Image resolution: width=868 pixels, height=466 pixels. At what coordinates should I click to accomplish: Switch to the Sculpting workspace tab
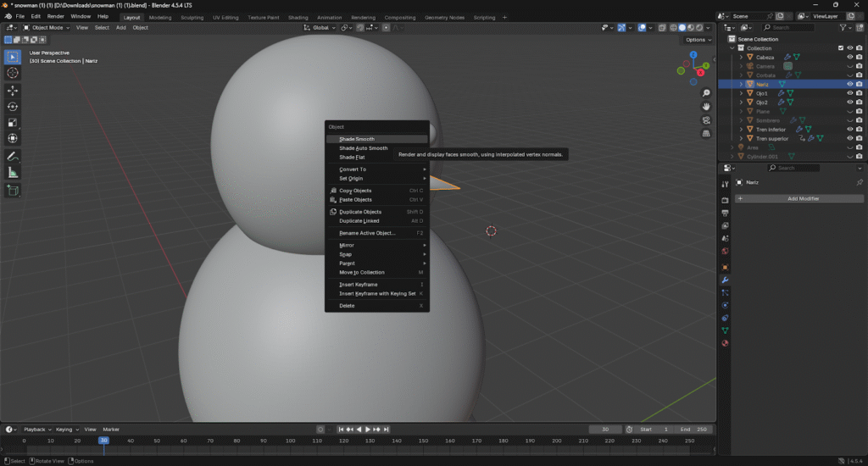pos(192,17)
